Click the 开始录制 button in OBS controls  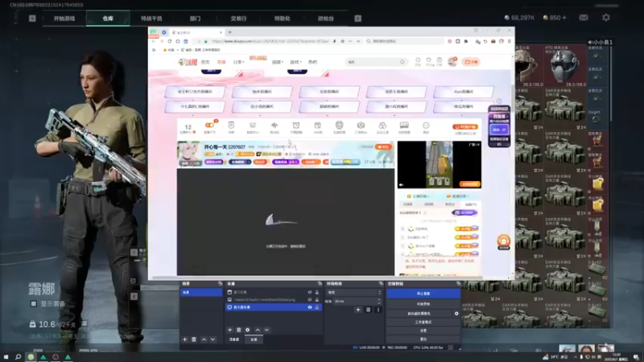tap(423, 304)
